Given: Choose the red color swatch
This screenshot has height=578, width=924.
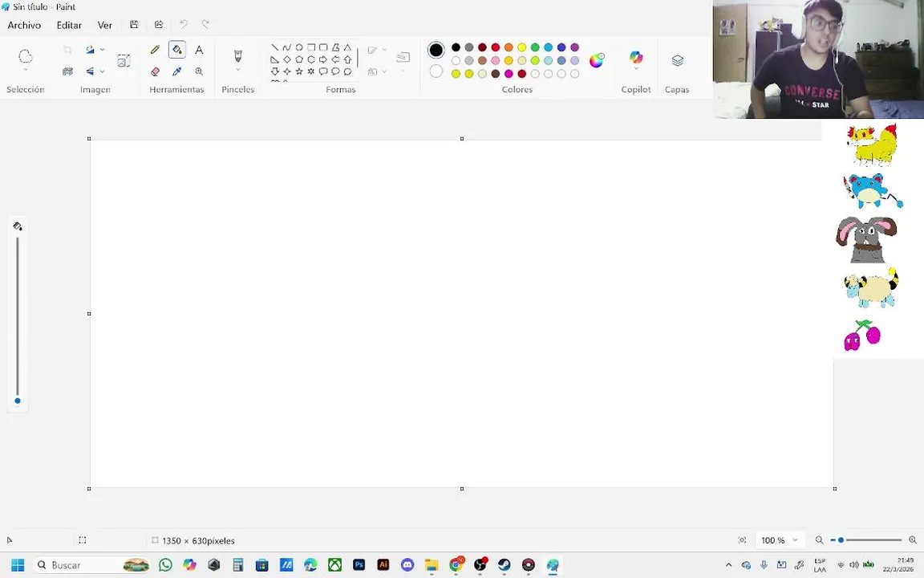Looking at the screenshot, I should point(496,47).
